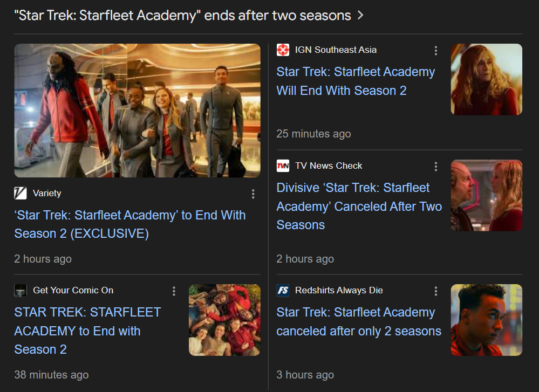Viewport: 539px width, 392px height.
Task: Open IGN's "Will End With Season 2" article
Action: [x=356, y=81]
